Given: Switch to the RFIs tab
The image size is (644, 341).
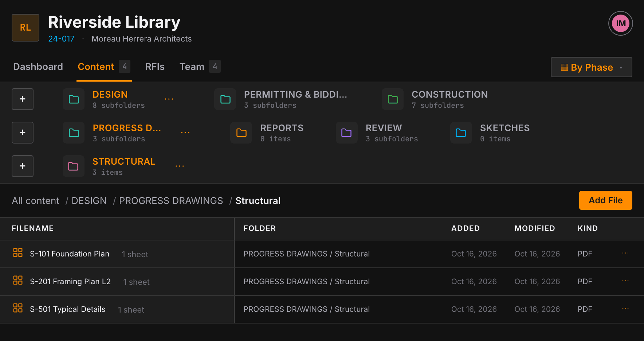Looking at the screenshot, I should point(155,67).
